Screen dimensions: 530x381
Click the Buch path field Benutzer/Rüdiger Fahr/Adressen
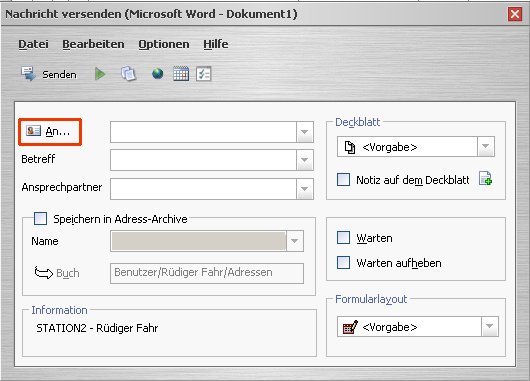click(x=207, y=273)
